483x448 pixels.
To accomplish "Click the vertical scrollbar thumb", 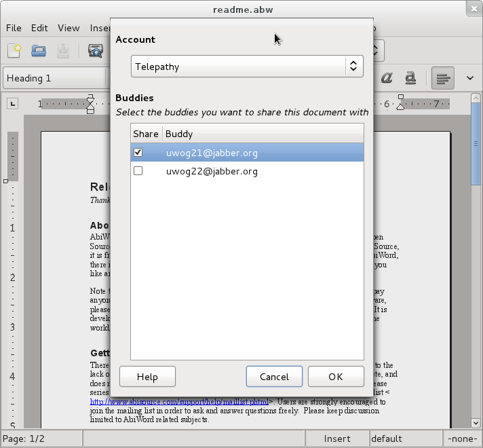I will (x=476, y=145).
